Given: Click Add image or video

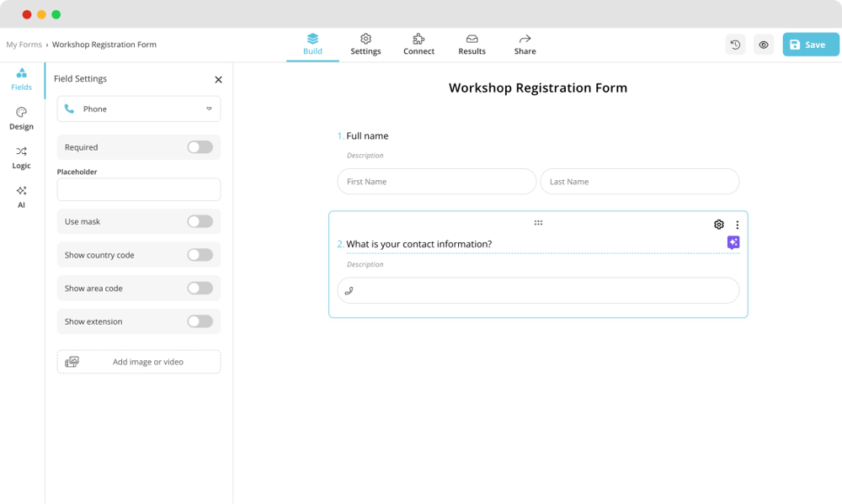Looking at the screenshot, I should coord(138,361).
